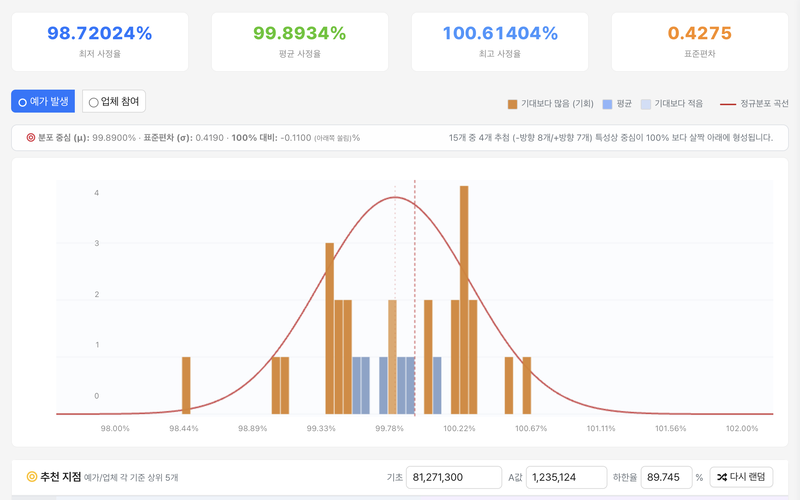
Task: Click the 101.11% x-axis label
Action: pyautogui.click(x=601, y=429)
